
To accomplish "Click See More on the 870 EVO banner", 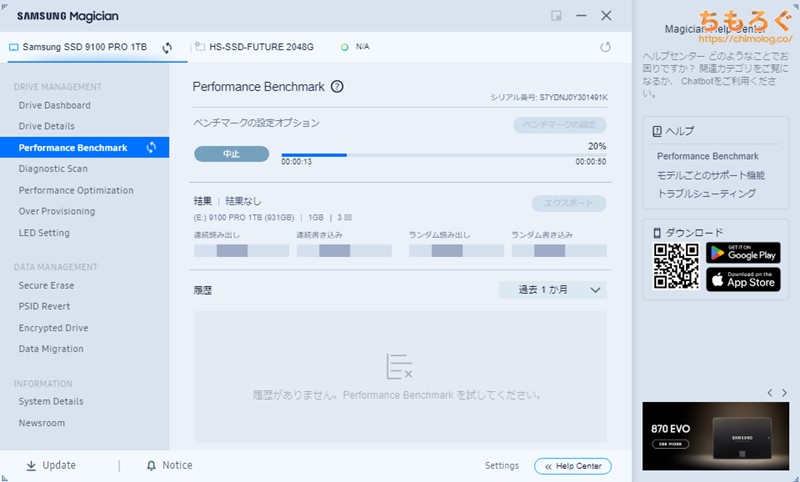I will click(670, 444).
